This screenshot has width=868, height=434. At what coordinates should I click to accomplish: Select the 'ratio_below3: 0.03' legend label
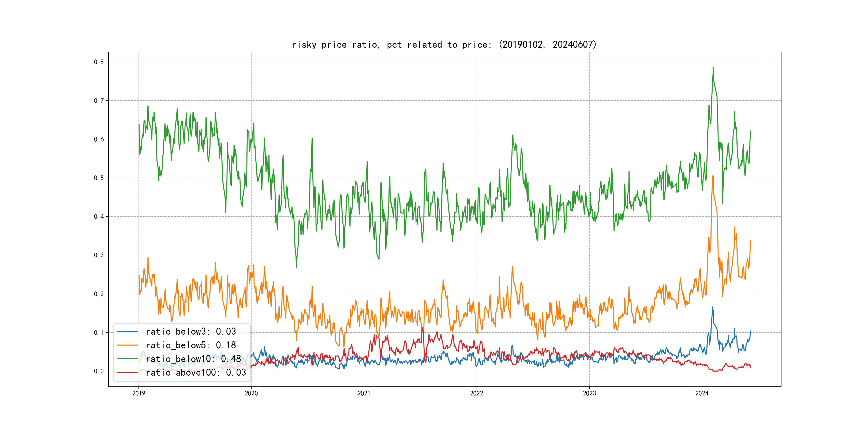pos(191,332)
